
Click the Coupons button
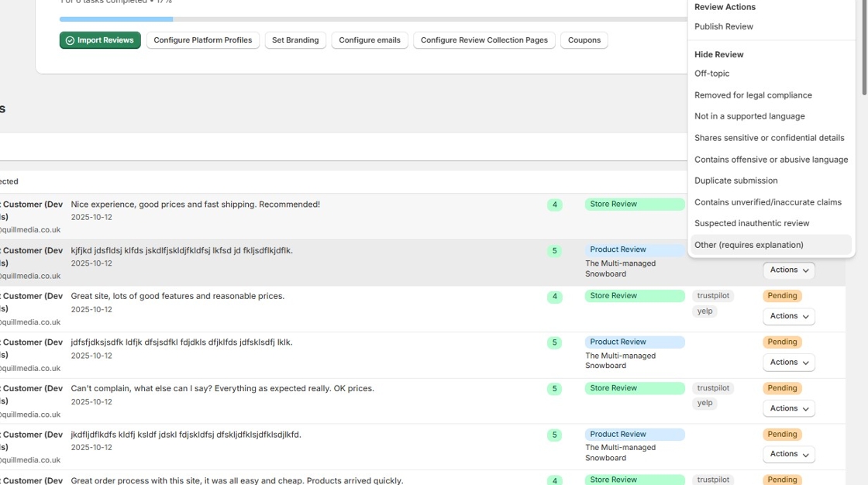click(584, 40)
